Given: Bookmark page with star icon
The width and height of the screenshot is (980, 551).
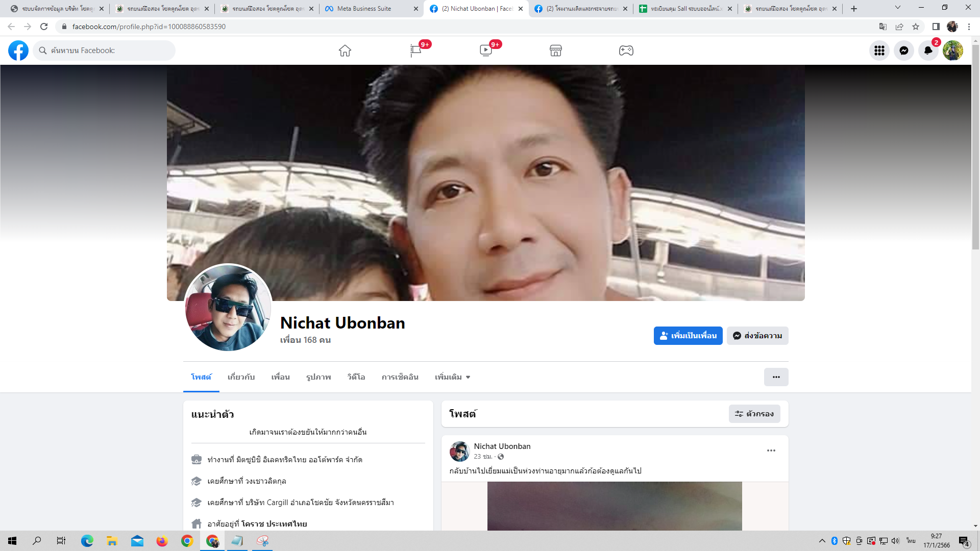Looking at the screenshot, I should (x=916, y=27).
